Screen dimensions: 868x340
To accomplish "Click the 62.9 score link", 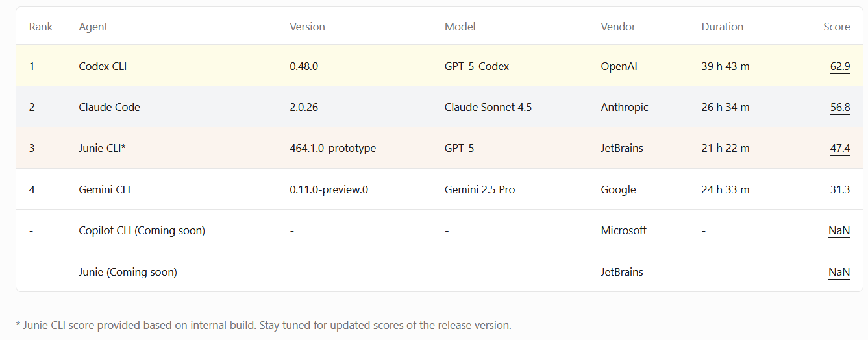I will tap(839, 66).
